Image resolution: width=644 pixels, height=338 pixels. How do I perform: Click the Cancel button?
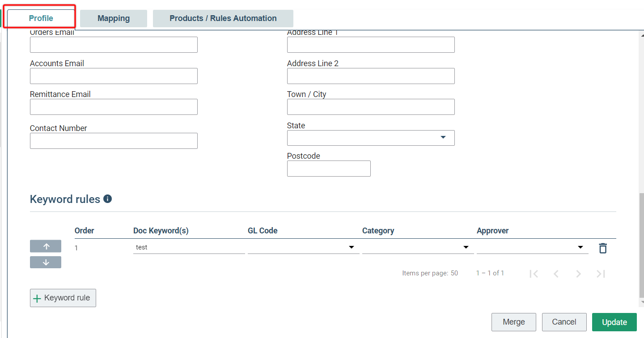coord(564,322)
